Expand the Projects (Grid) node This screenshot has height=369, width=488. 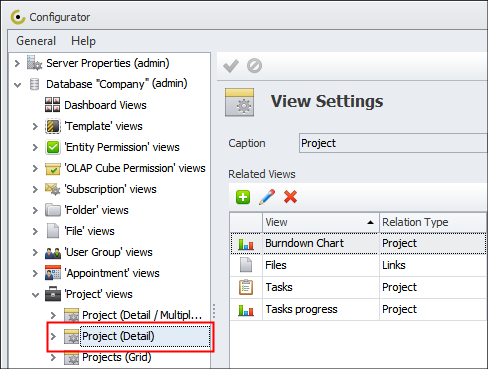click(53, 357)
